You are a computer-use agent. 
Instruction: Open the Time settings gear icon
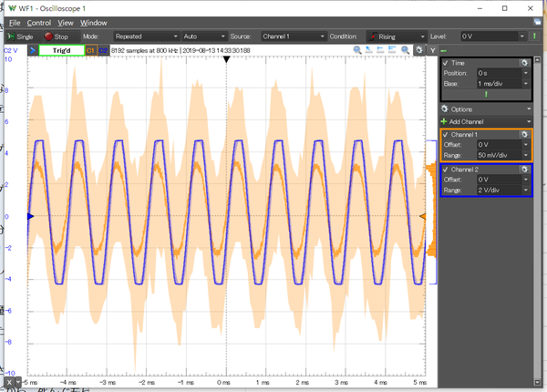coord(524,62)
